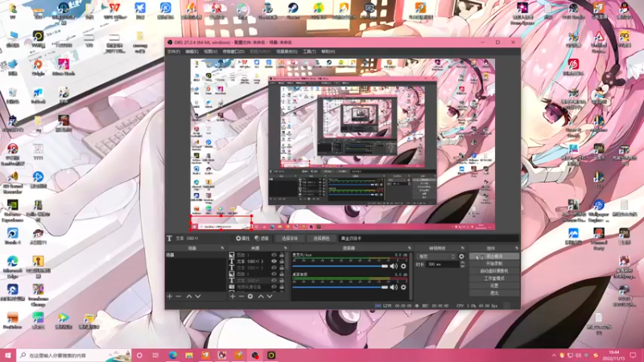Screen dimensions: 644x362
Task: Decrease transition 时长 with down arrow
Action: (x=462, y=266)
